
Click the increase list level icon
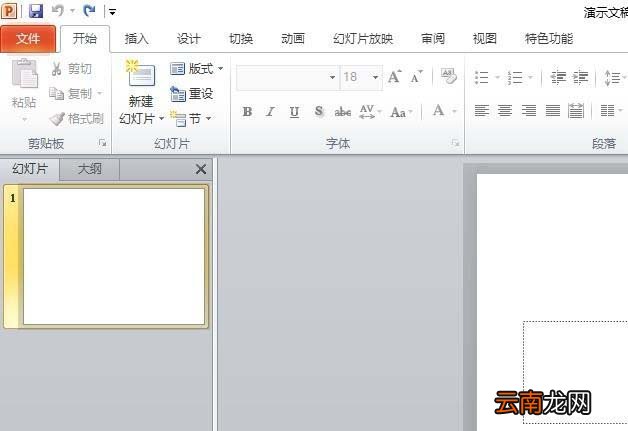point(580,77)
